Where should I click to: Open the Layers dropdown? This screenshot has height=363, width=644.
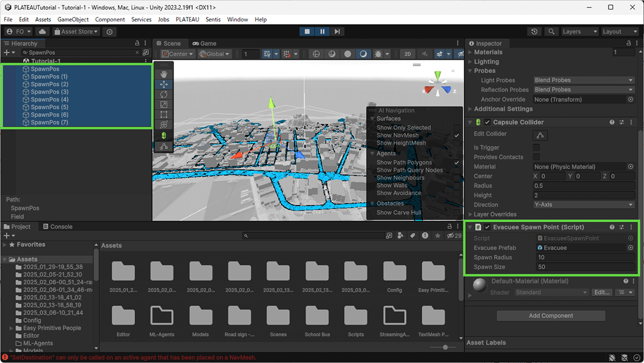click(580, 32)
